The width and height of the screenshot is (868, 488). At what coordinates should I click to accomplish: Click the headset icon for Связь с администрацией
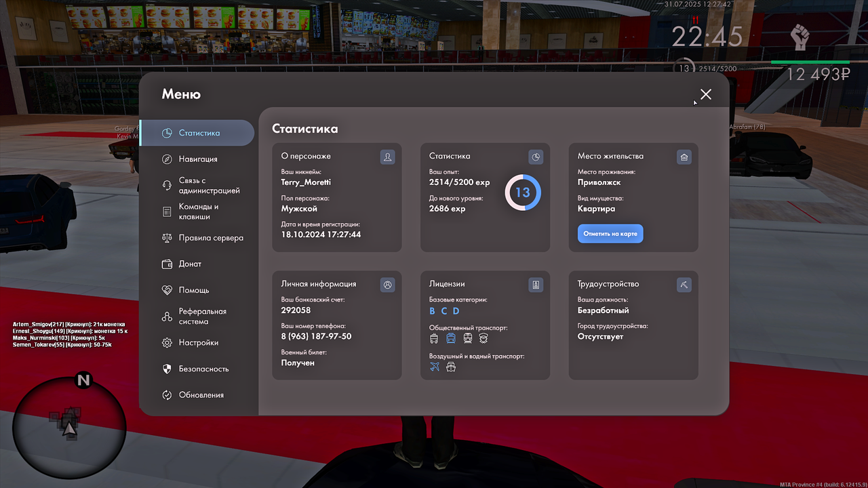(167, 185)
